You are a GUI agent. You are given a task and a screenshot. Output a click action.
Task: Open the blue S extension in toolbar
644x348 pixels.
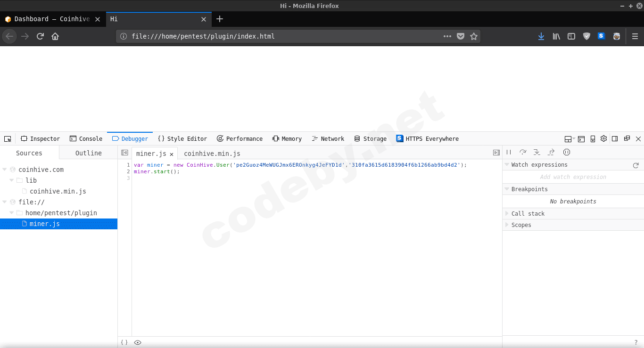(x=601, y=36)
